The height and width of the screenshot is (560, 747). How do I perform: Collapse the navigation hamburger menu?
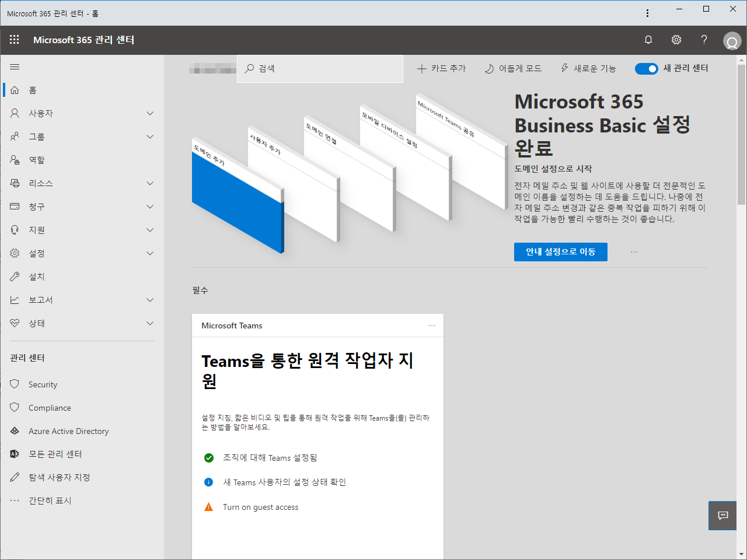tap(15, 67)
